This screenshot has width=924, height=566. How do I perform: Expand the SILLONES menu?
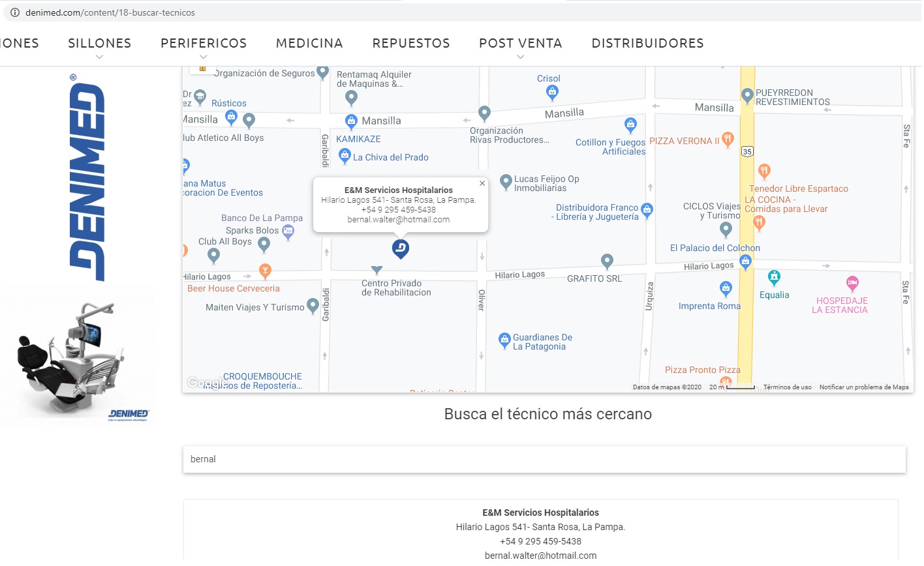(x=100, y=44)
